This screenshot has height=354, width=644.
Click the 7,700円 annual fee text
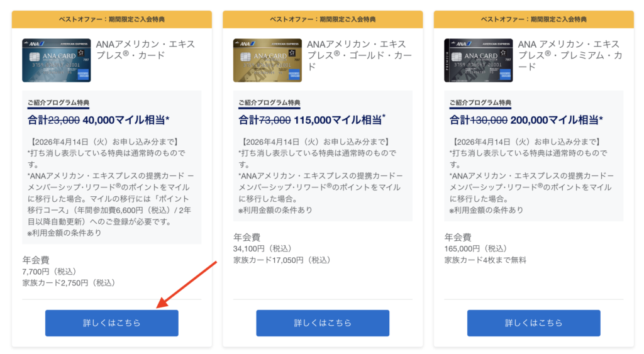click(49, 272)
